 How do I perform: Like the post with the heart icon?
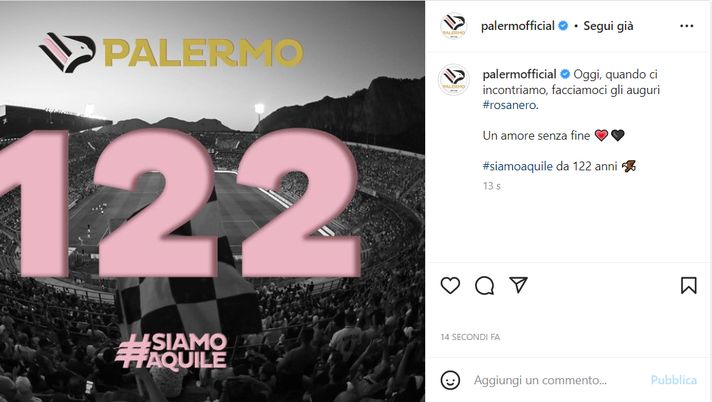click(450, 285)
